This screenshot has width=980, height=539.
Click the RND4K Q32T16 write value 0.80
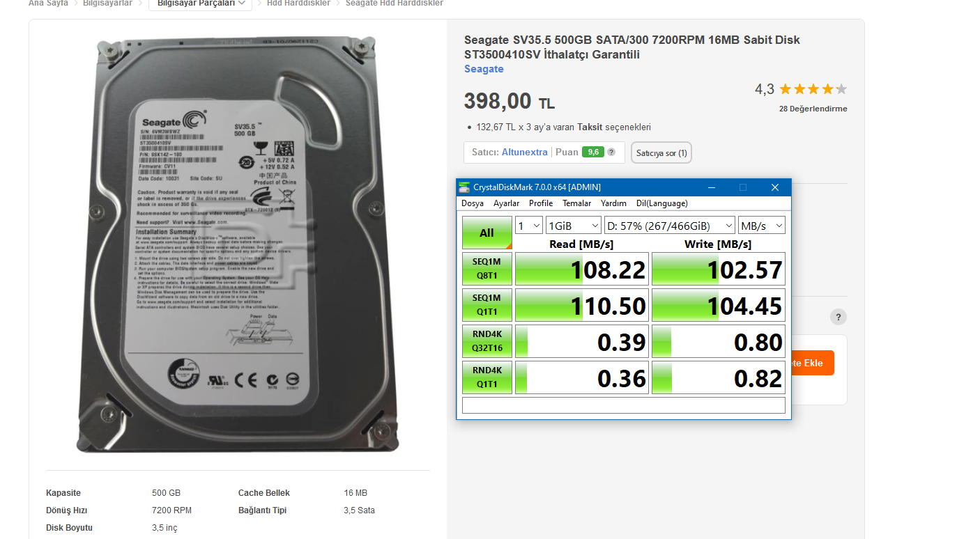(719, 341)
